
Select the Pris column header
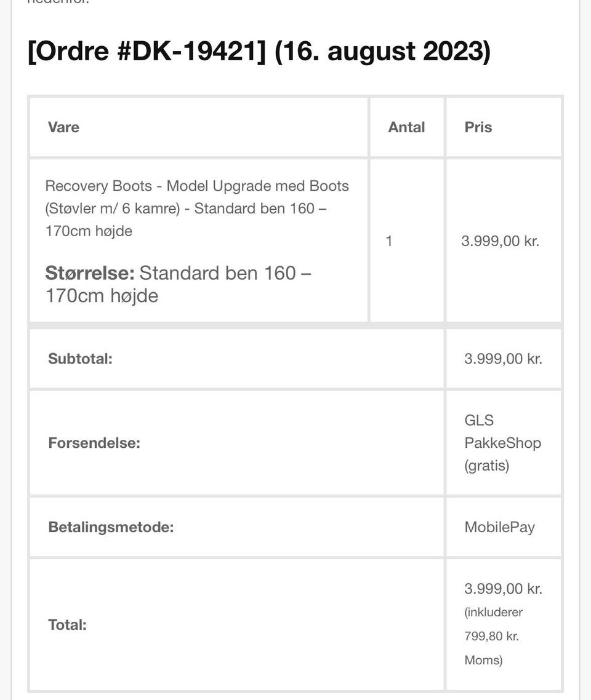pyautogui.click(x=478, y=127)
